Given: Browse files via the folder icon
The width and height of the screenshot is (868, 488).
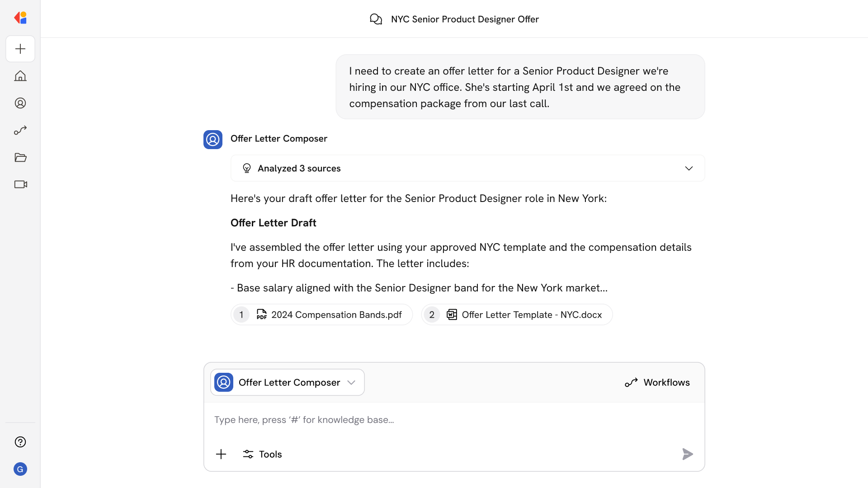Looking at the screenshot, I should pos(20,157).
